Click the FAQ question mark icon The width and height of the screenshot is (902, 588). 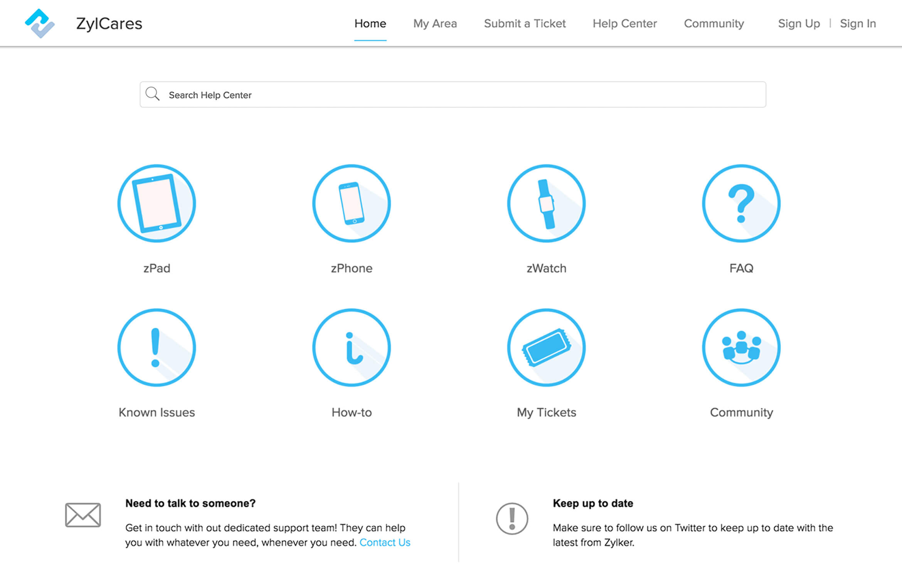pos(741,203)
